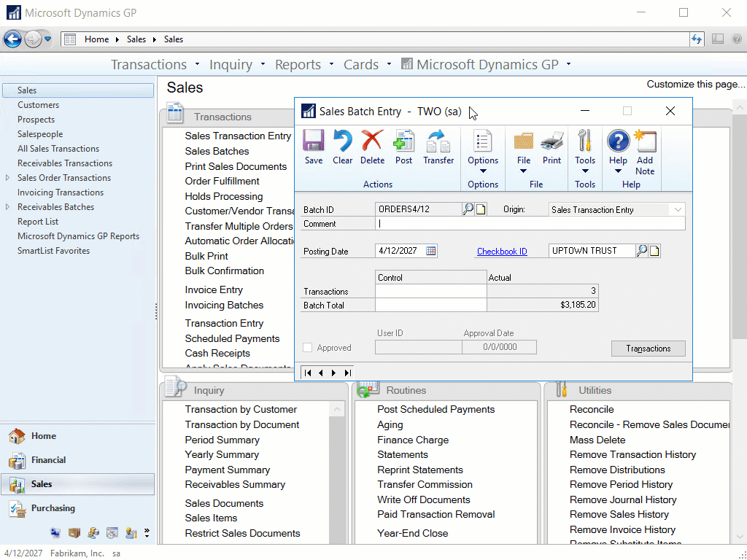Screen dimensions: 747x560
Task: Expand the navigation pane configure chevron
Action: coord(147,532)
